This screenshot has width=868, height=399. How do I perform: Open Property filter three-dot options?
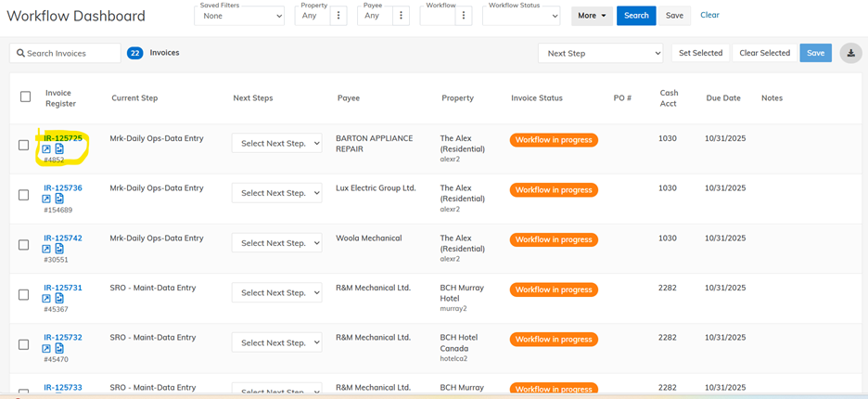(338, 16)
